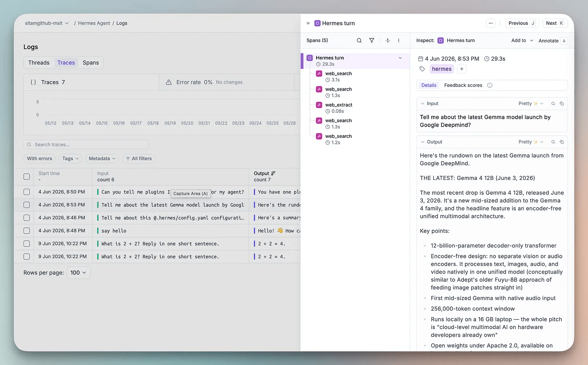Viewport: 588px width, 365px height.
Task: Click the info icon next to Feedback scores
Action: (490, 85)
